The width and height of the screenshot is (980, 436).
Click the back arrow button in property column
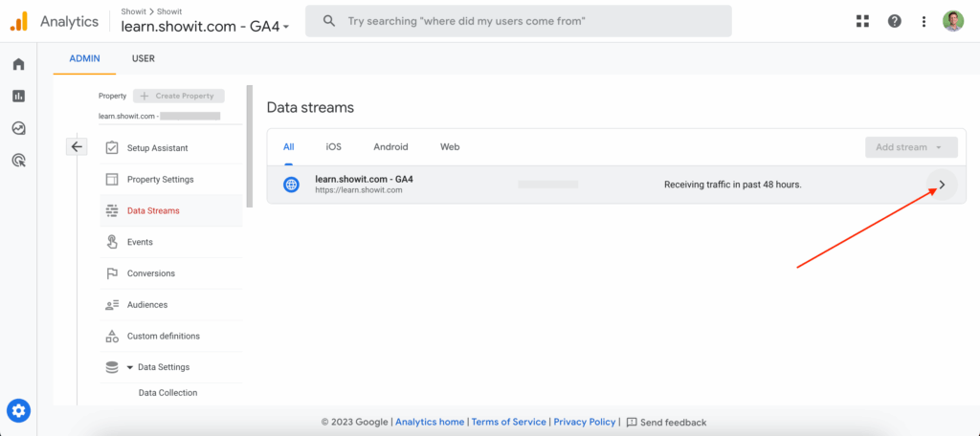pyautogui.click(x=78, y=146)
